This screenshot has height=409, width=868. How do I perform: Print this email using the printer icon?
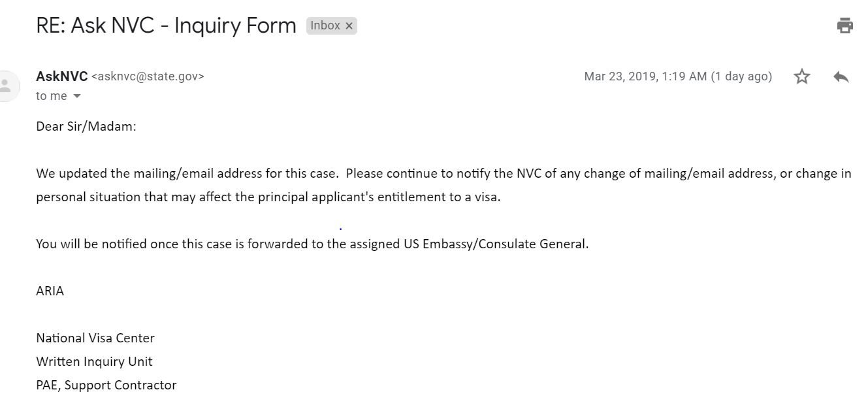pyautogui.click(x=844, y=25)
